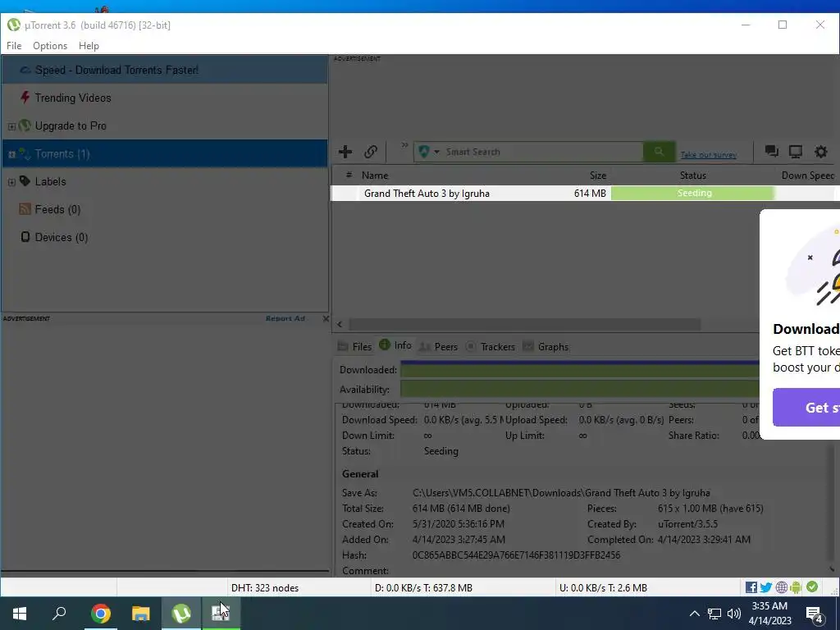Sort torrents by Size column

[x=598, y=176]
